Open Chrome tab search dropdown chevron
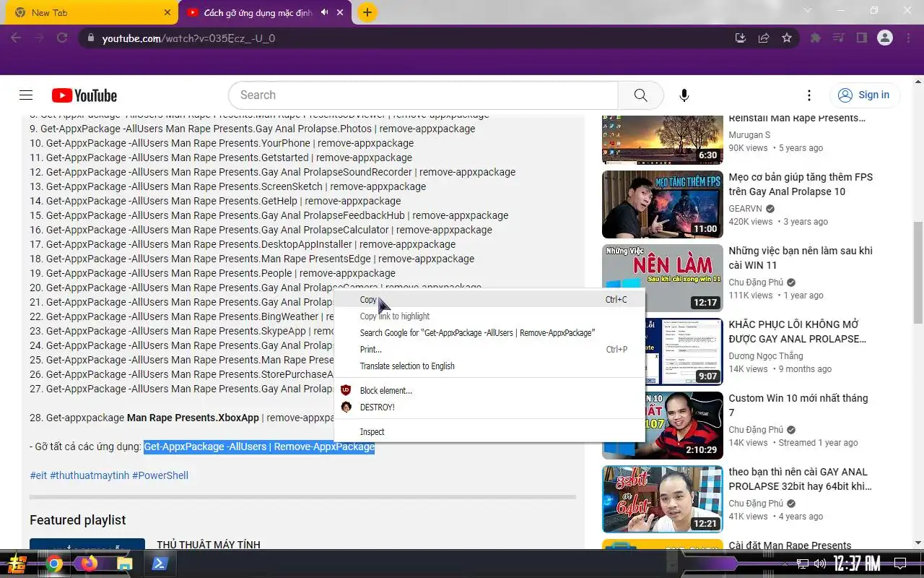924x578 pixels. tap(808, 11)
